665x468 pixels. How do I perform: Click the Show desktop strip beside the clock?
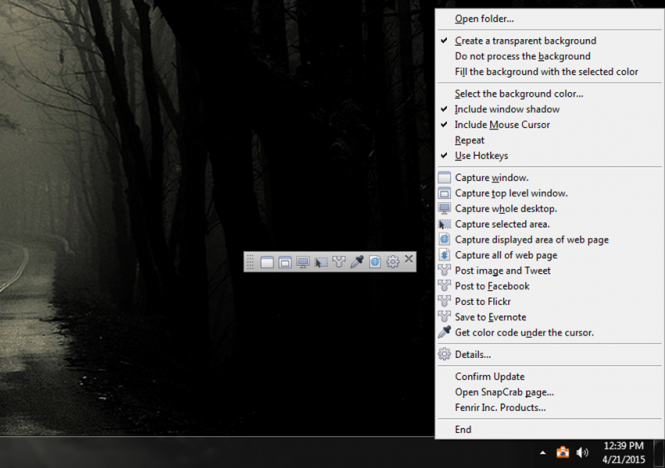pyautogui.click(x=659, y=452)
